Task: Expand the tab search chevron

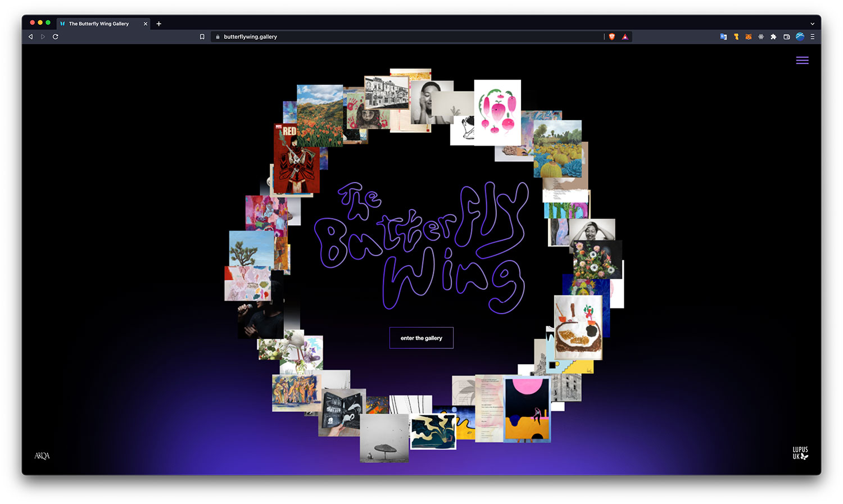Action: tap(812, 24)
